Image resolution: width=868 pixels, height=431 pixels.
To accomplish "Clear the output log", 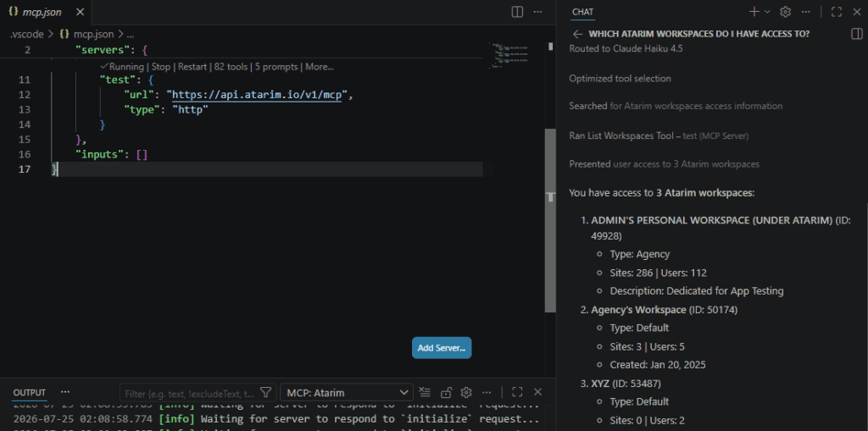I will (425, 392).
